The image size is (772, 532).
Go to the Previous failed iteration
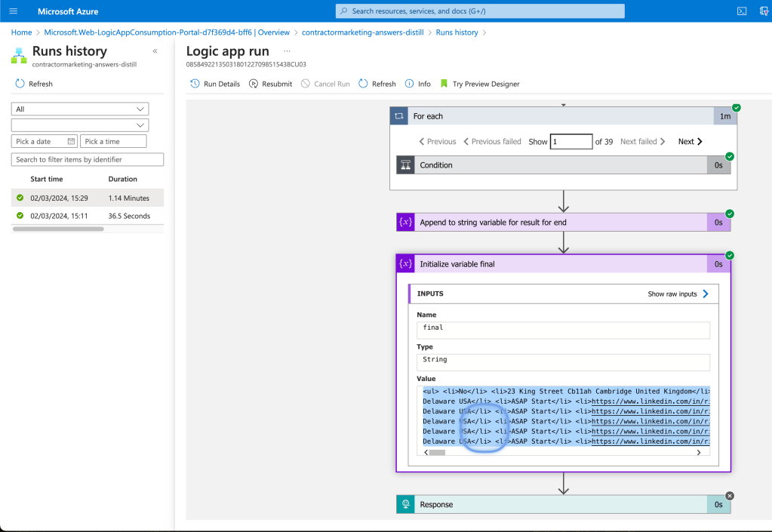(492, 142)
